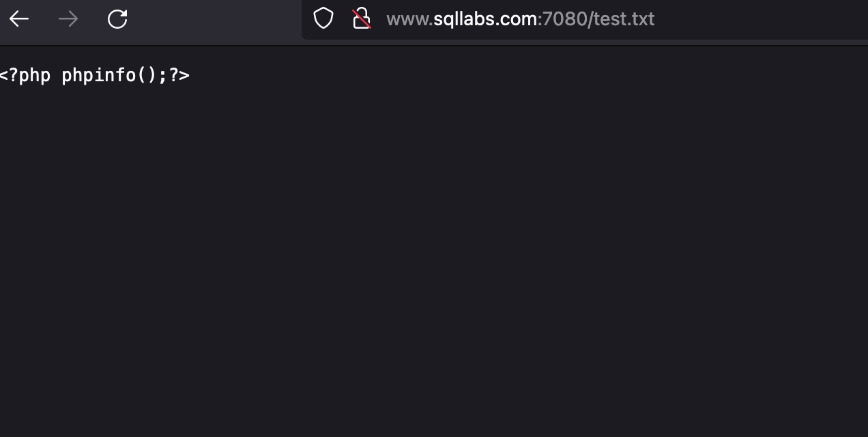Click the .txt extension in the URL
Screen dimensions: 868x437
click(639, 18)
